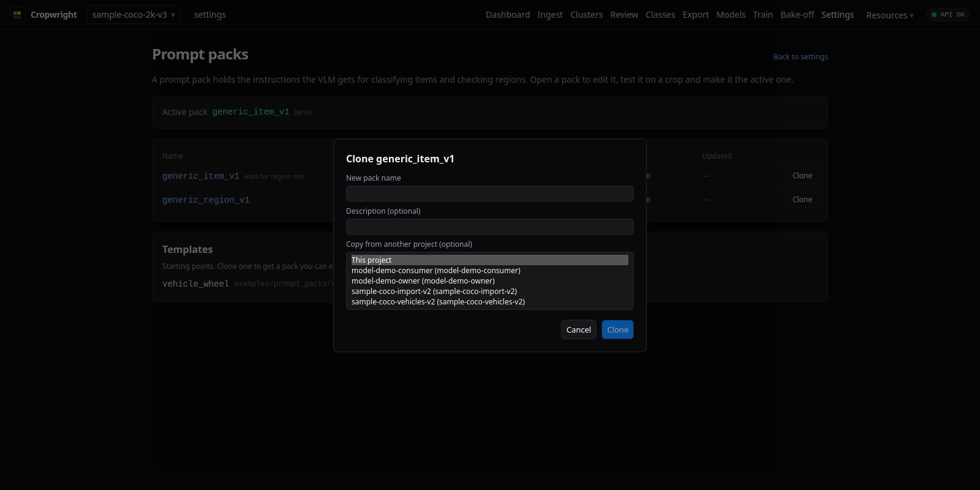Click the vehicle_wheel template name

(195, 284)
